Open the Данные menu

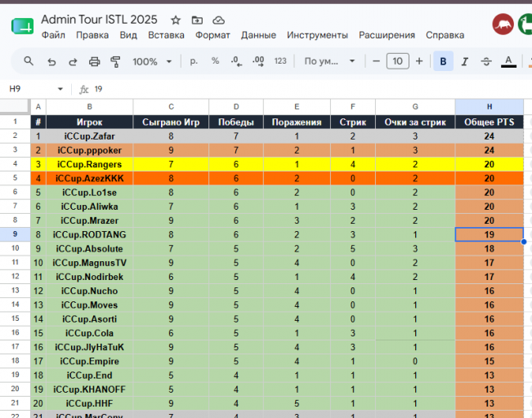258,35
